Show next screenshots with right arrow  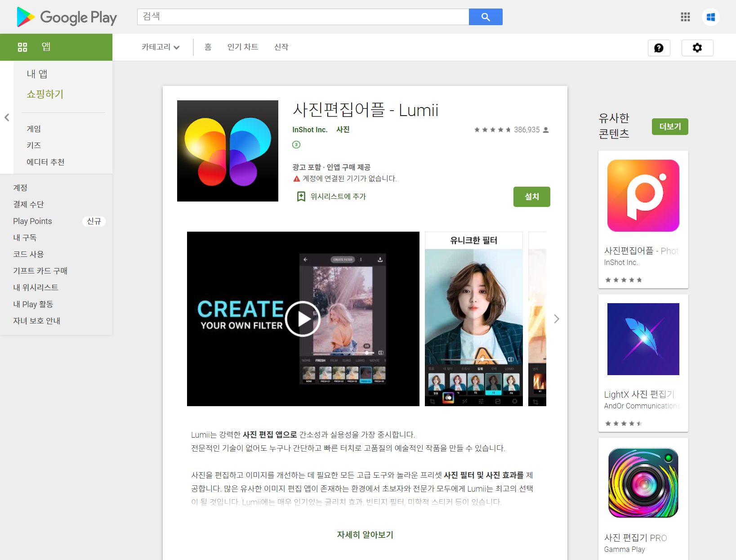[557, 319]
